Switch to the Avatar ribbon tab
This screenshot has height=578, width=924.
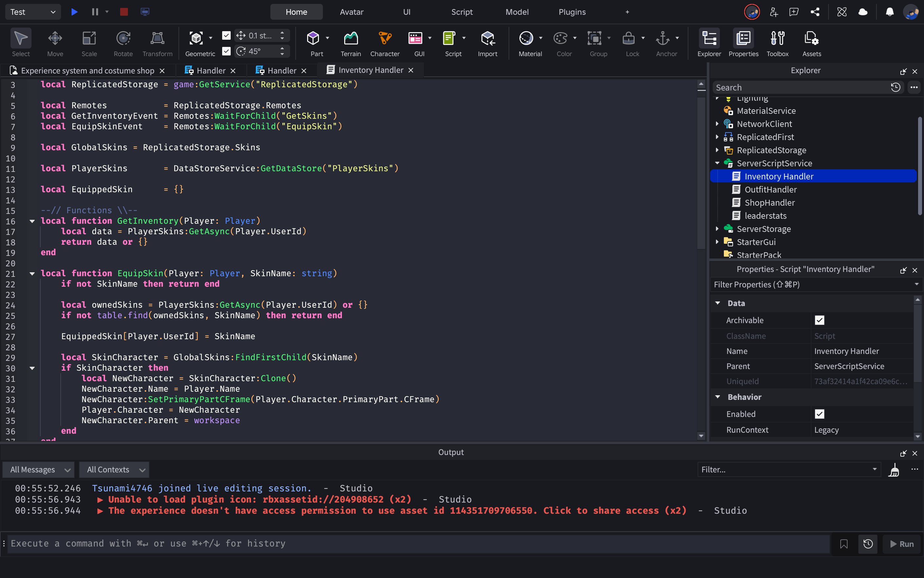[x=351, y=12]
